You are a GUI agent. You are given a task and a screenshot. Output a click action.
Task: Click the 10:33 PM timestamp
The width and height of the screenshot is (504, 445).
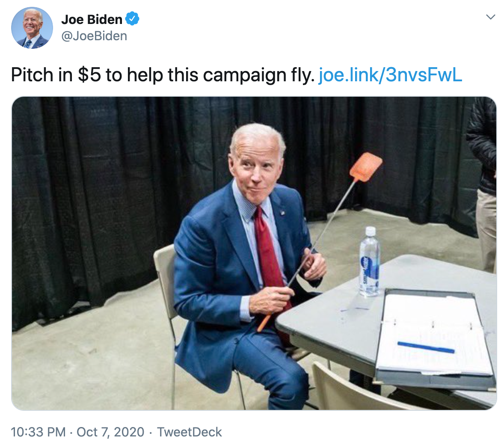tap(38, 432)
